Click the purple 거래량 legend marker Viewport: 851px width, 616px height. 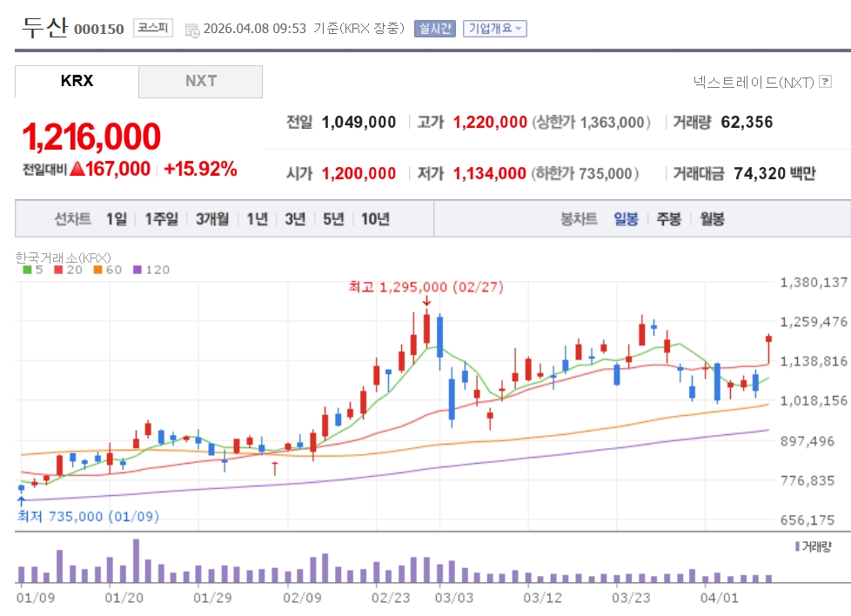point(796,546)
